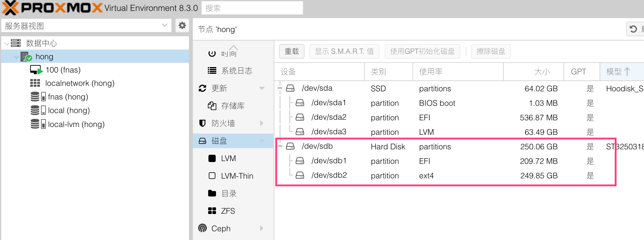
Task: Collapse the 数据中心 tree node
Action: coord(7,43)
